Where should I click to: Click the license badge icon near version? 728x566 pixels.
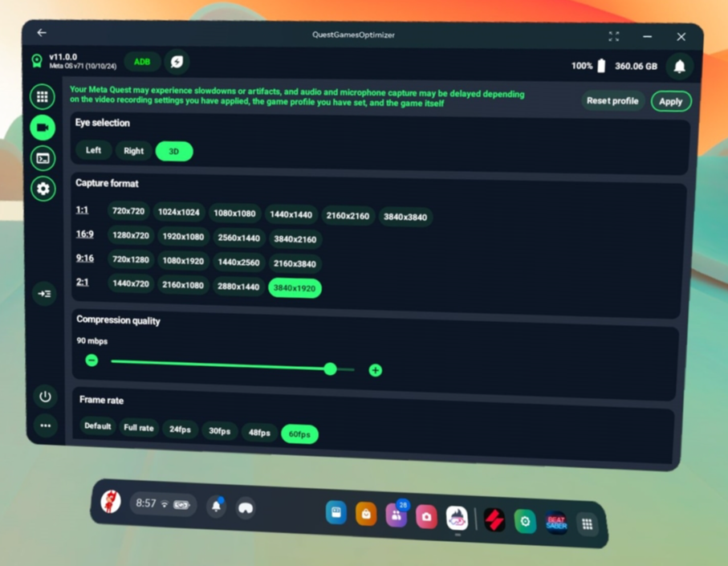37,61
